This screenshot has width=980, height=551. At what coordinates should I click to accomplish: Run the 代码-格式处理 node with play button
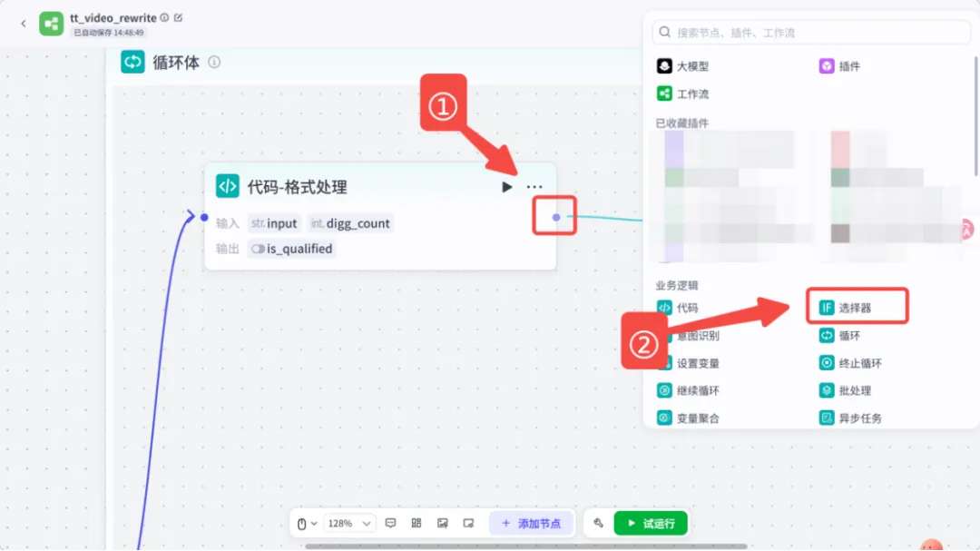click(x=507, y=187)
